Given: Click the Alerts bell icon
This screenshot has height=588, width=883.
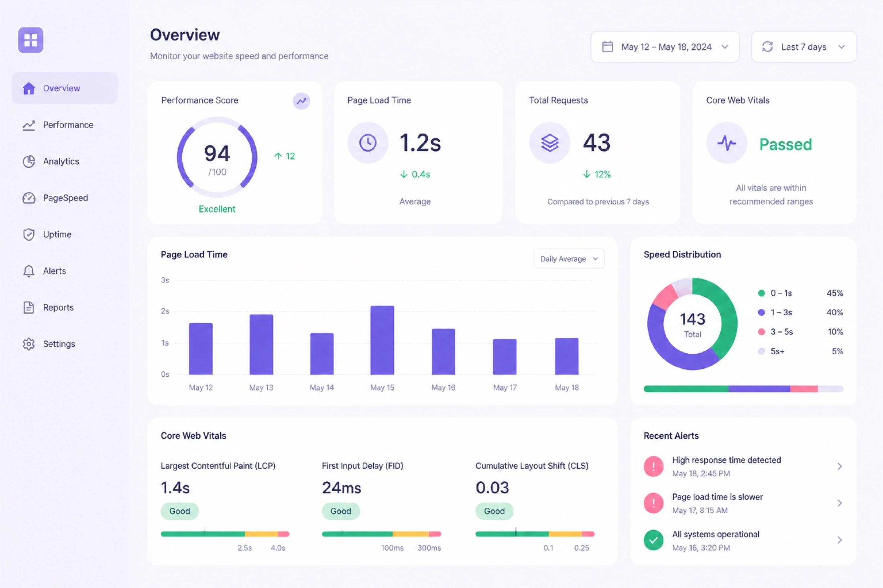Looking at the screenshot, I should [29, 271].
